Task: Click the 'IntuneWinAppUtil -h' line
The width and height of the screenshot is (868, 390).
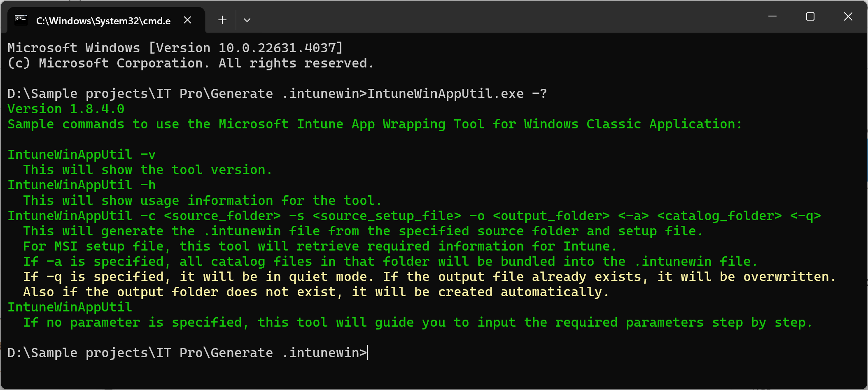Action: pos(82,185)
